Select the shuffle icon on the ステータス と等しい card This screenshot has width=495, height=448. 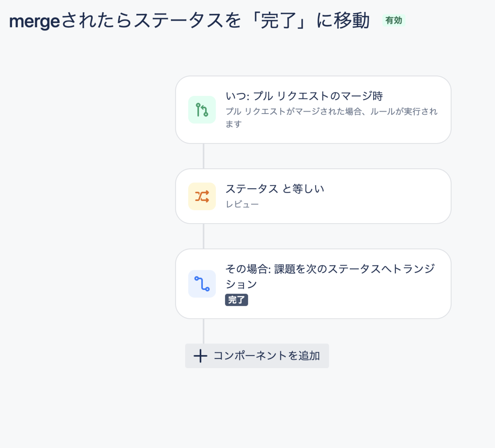[202, 196]
